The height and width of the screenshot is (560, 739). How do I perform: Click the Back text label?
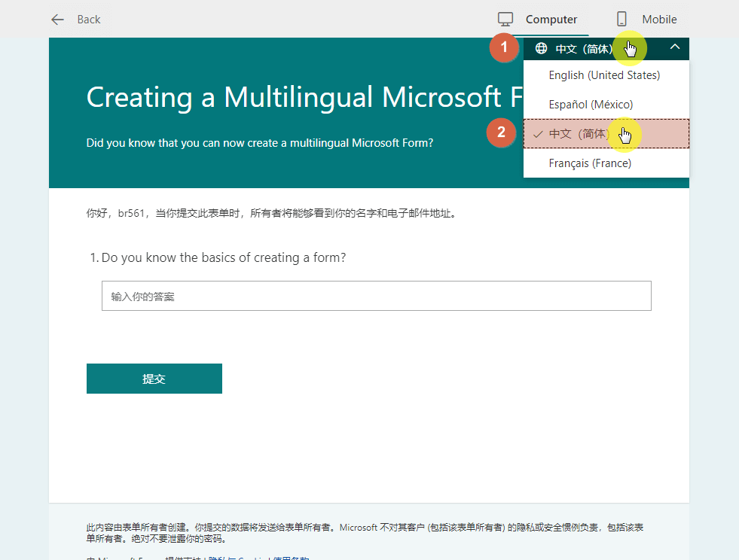(89, 20)
